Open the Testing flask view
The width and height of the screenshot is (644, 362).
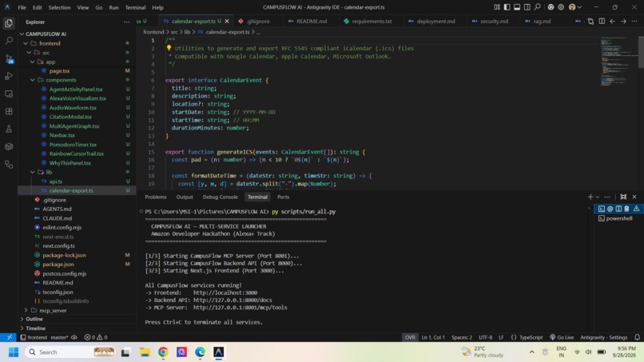pyautogui.click(x=9, y=129)
